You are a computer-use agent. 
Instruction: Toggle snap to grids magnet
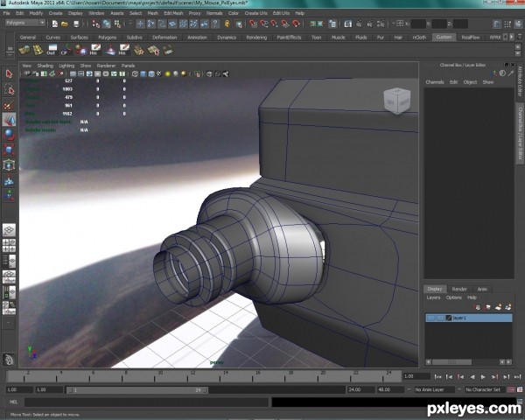point(253,24)
